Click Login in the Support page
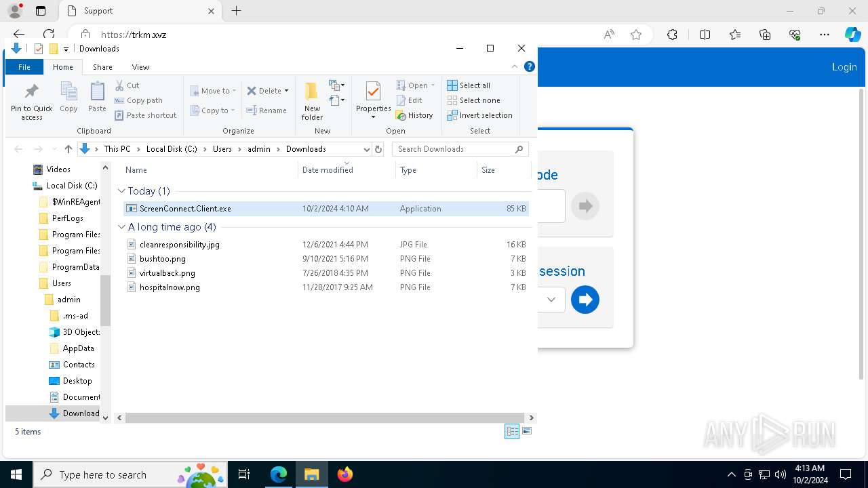 click(844, 66)
